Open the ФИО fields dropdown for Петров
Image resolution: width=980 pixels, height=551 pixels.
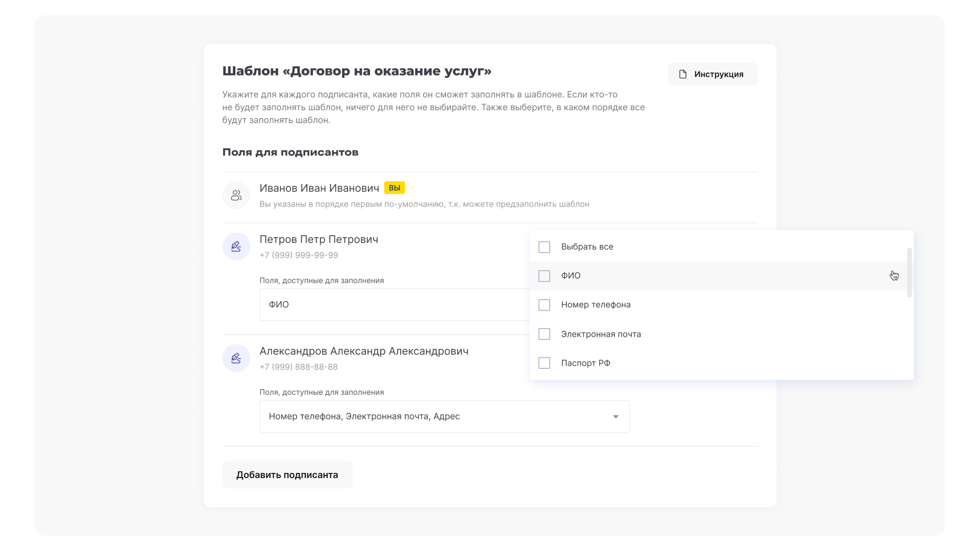click(393, 305)
